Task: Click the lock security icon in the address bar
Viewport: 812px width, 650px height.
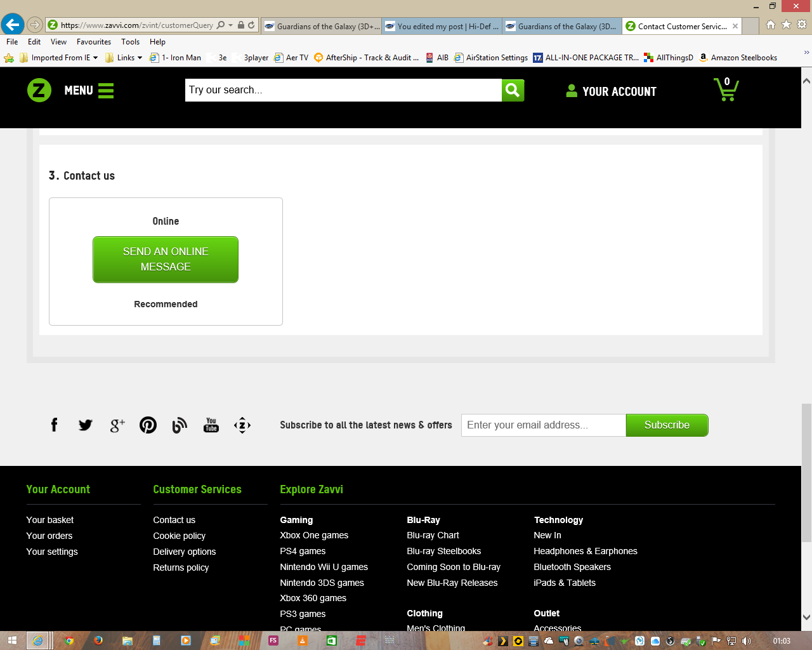Action: [x=241, y=25]
